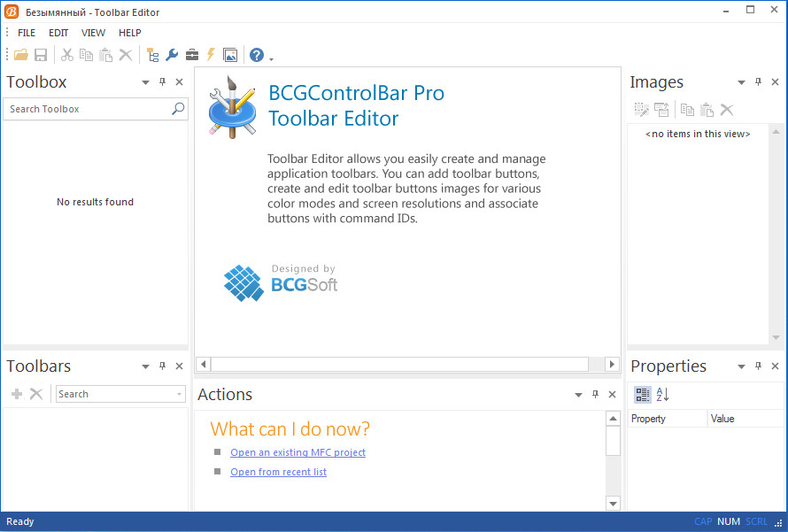The height and width of the screenshot is (532, 788).
Task: Open the FILE menu
Action: tap(27, 33)
